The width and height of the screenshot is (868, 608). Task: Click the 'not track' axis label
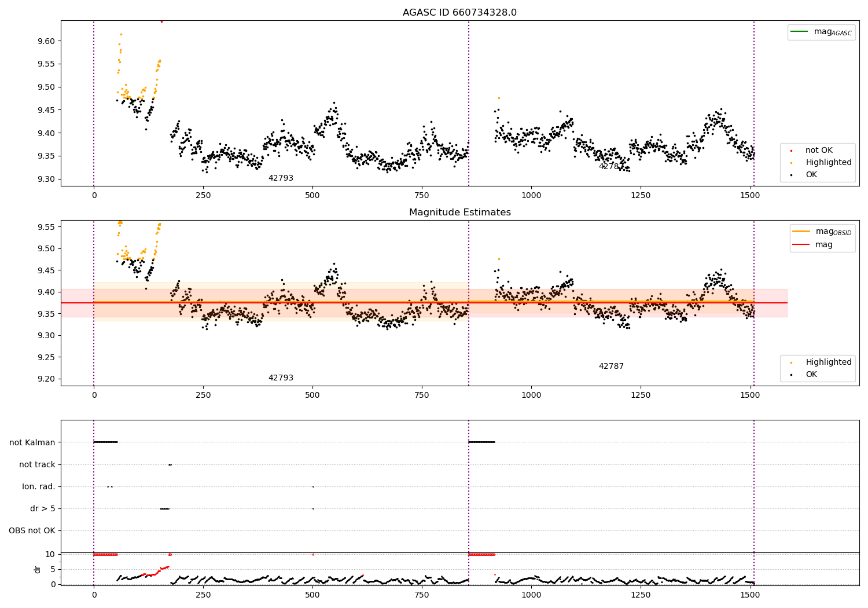[37, 464]
